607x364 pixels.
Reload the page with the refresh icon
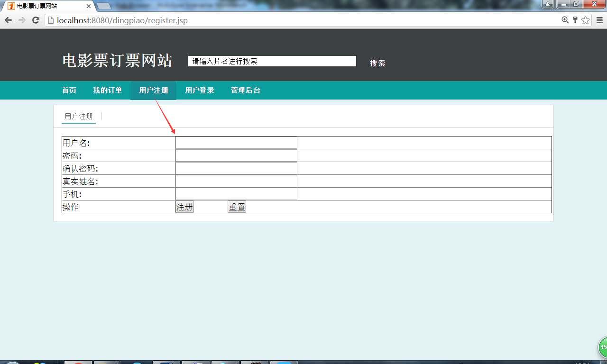36,20
